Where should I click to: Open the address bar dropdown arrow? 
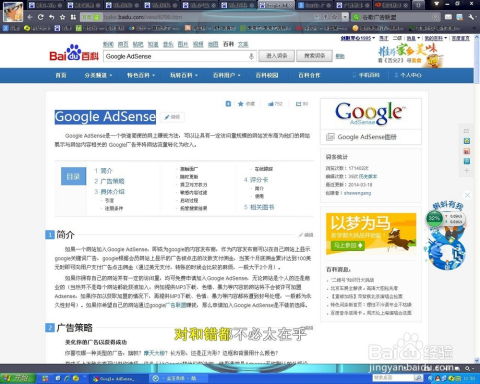pyautogui.click(x=345, y=17)
